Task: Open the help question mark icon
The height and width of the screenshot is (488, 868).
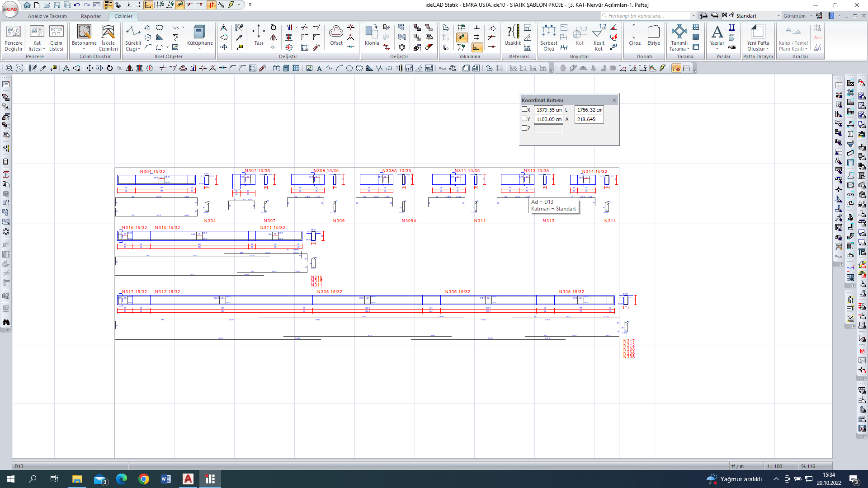Action: click(x=831, y=15)
